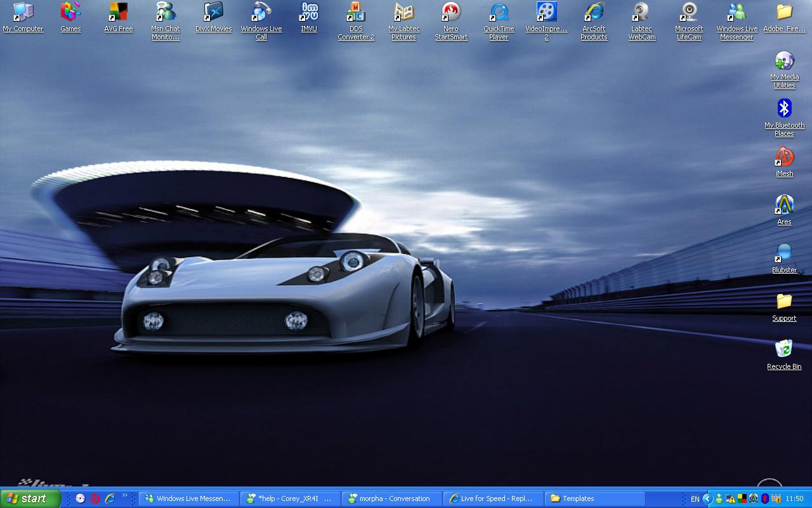This screenshot has width=812, height=508.
Task: Expand hidden system tray icons arrow
Action: coord(707,498)
